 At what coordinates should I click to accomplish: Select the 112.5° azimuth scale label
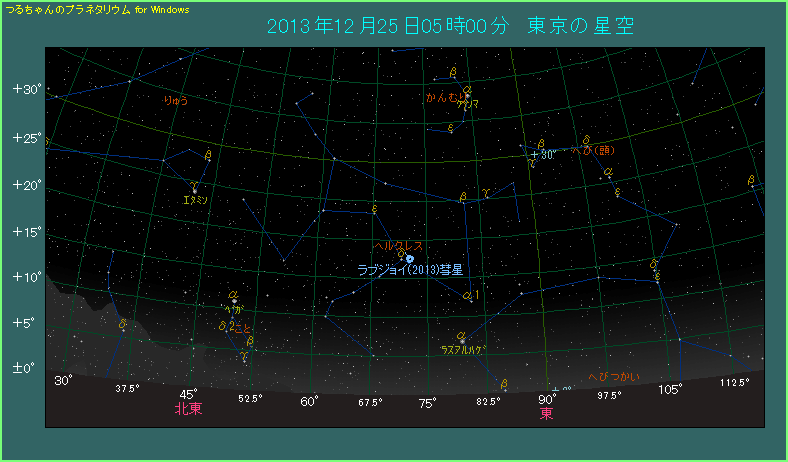pyautogui.click(x=734, y=381)
